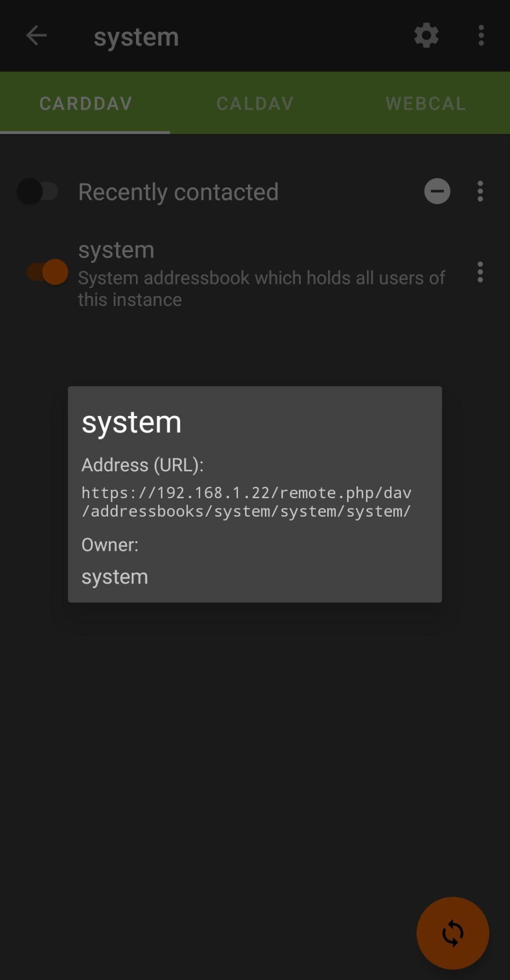Click the System addressbook description text

pos(261,288)
